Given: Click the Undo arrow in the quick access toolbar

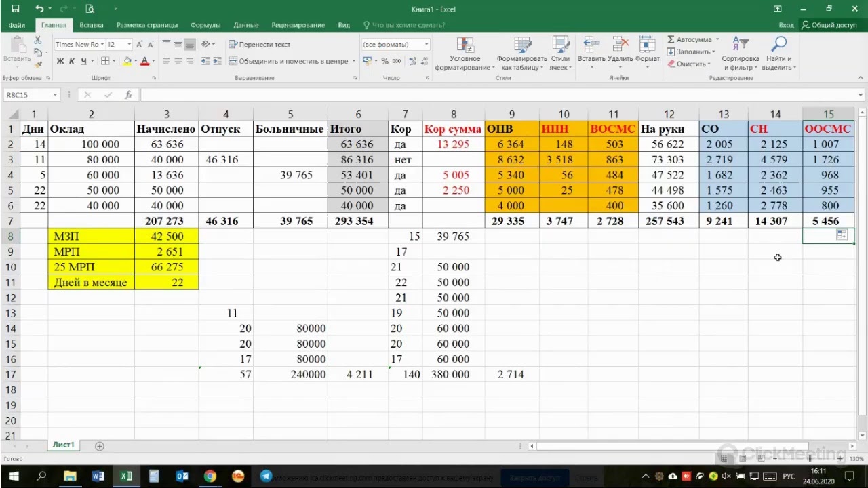Looking at the screenshot, I should tap(39, 9).
